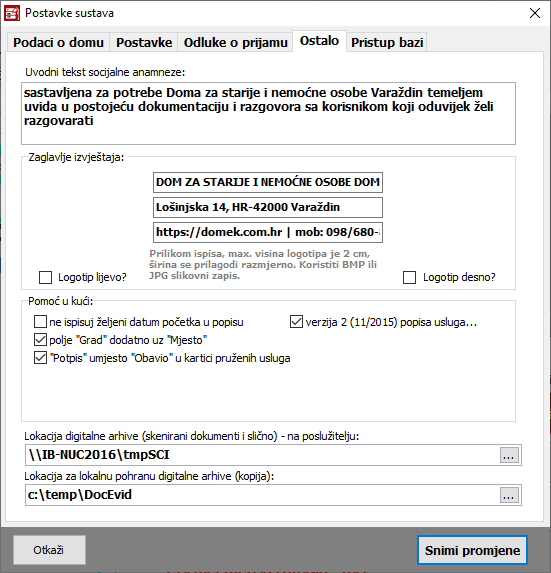Enable the Logotip desno checkbox
Viewport: 551px width, 573px height.
tap(409, 277)
